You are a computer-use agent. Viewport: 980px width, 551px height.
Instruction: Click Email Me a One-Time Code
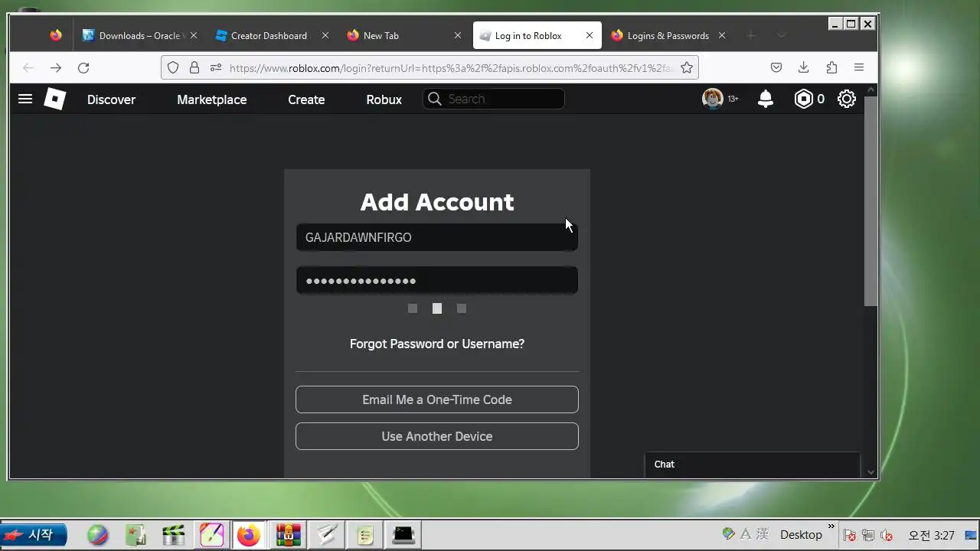(x=437, y=399)
